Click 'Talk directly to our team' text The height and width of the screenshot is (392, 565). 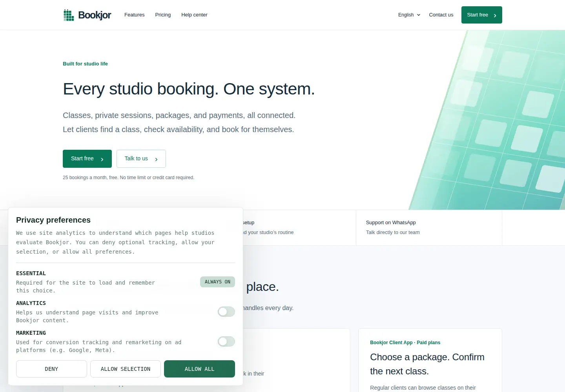tap(393, 232)
